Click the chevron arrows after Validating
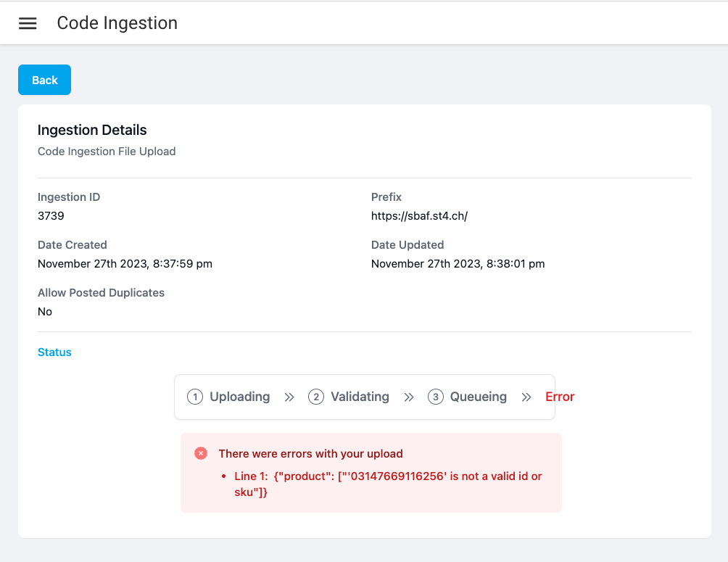 click(409, 397)
